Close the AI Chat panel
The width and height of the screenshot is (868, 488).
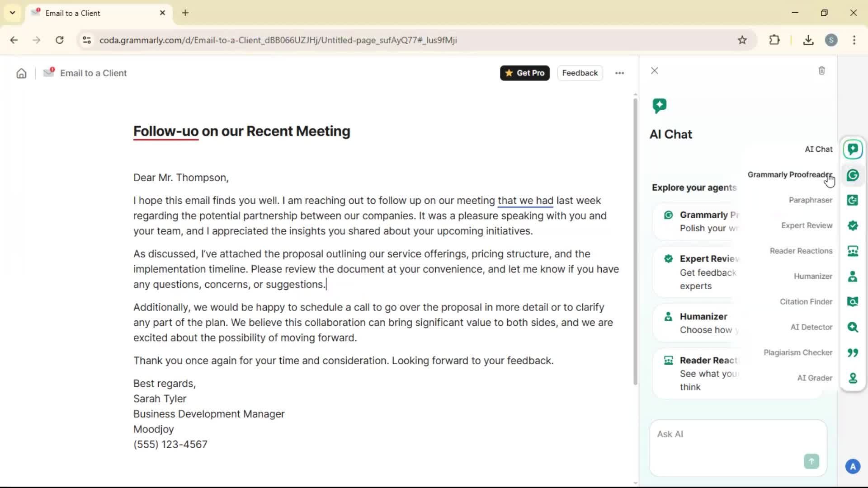click(x=654, y=70)
